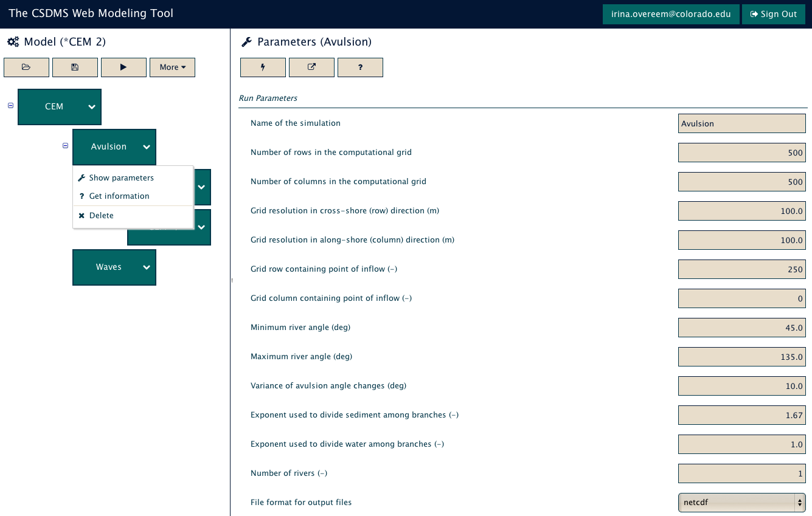Save model using floppy disk icon
This screenshot has width=812, height=516.
tap(75, 67)
